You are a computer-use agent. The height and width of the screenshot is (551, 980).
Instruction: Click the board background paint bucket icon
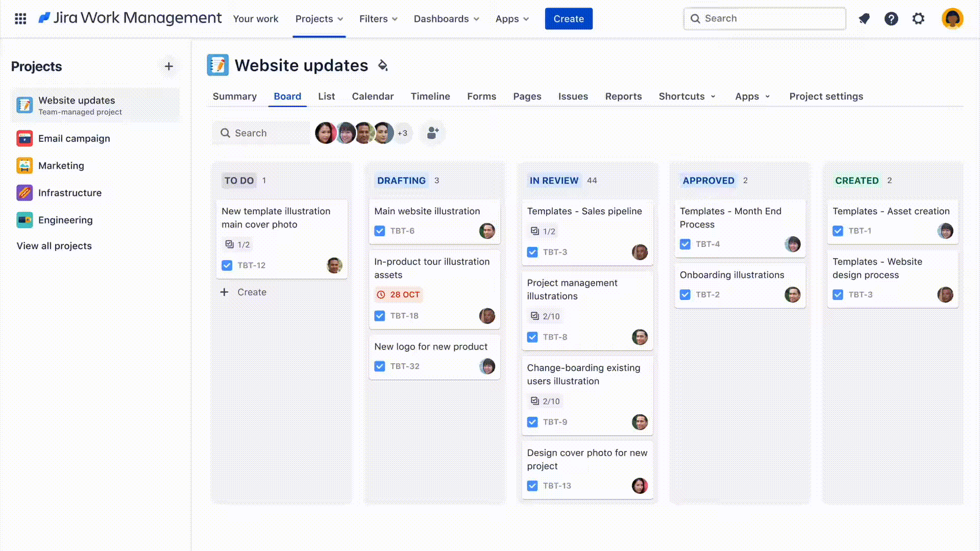tap(383, 65)
